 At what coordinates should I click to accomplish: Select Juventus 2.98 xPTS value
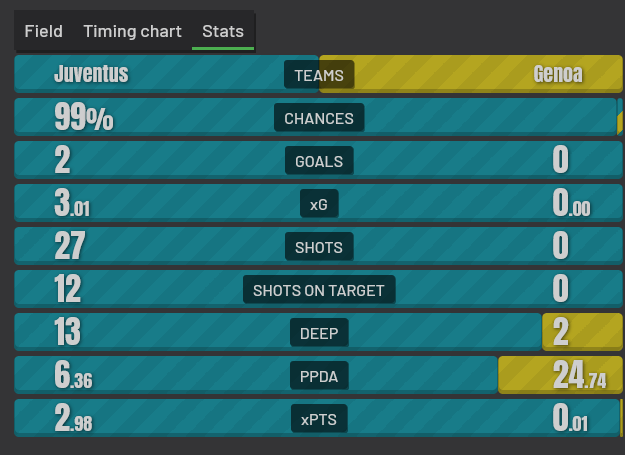(73, 418)
